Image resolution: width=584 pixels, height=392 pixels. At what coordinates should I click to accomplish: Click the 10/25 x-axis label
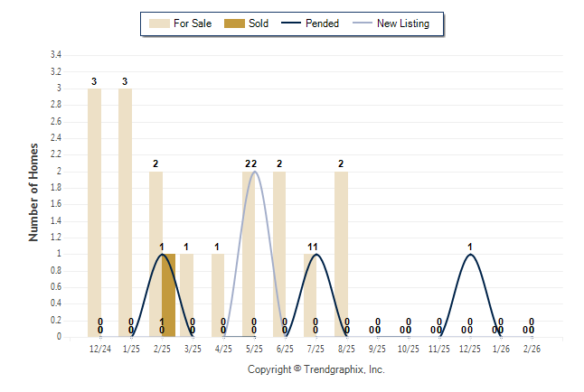coord(409,349)
